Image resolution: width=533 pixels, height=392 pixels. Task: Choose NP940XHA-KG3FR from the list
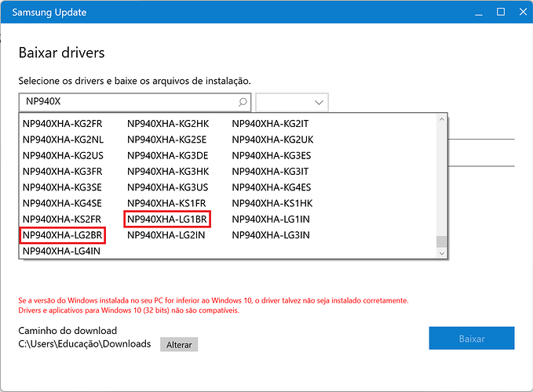click(63, 172)
